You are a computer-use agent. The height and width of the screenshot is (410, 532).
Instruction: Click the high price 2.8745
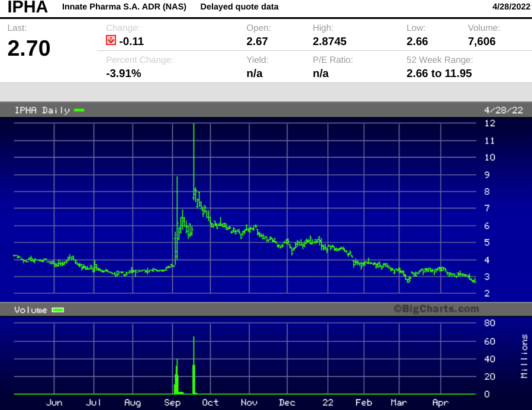pos(330,41)
